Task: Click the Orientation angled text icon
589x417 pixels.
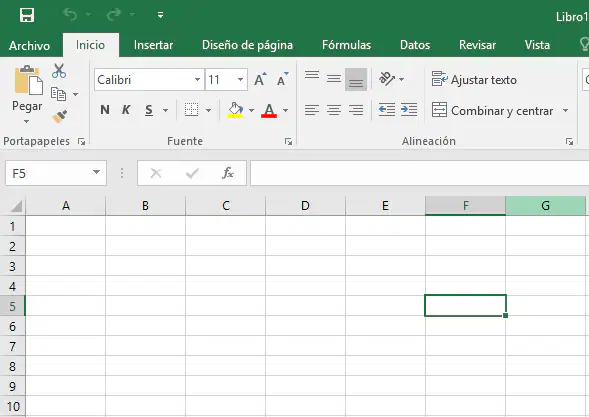Action: click(x=387, y=79)
